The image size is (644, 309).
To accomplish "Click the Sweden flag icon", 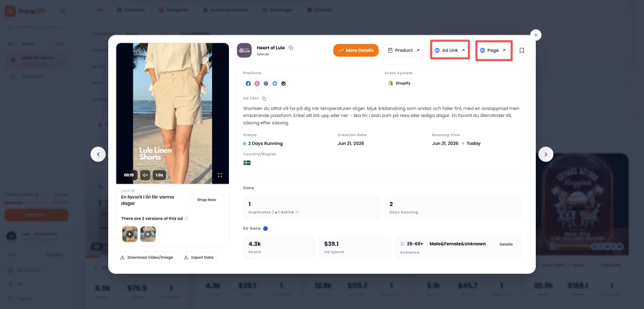I will [247, 163].
